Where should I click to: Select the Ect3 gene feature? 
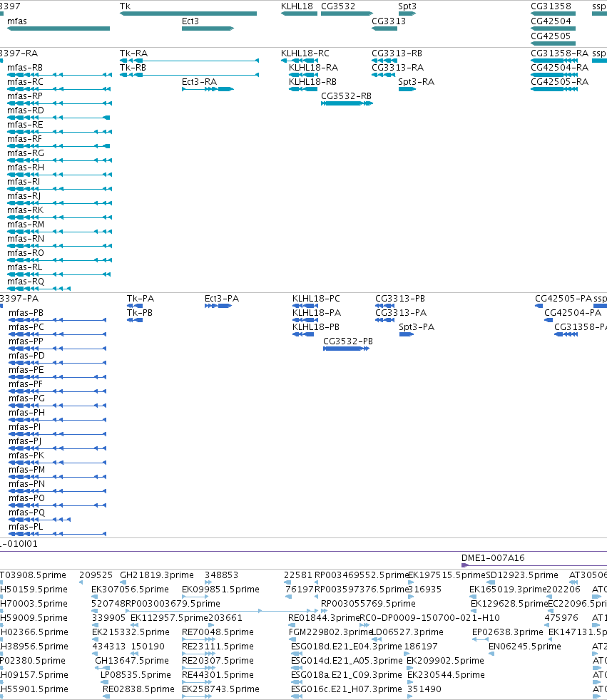[x=208, y=29]
